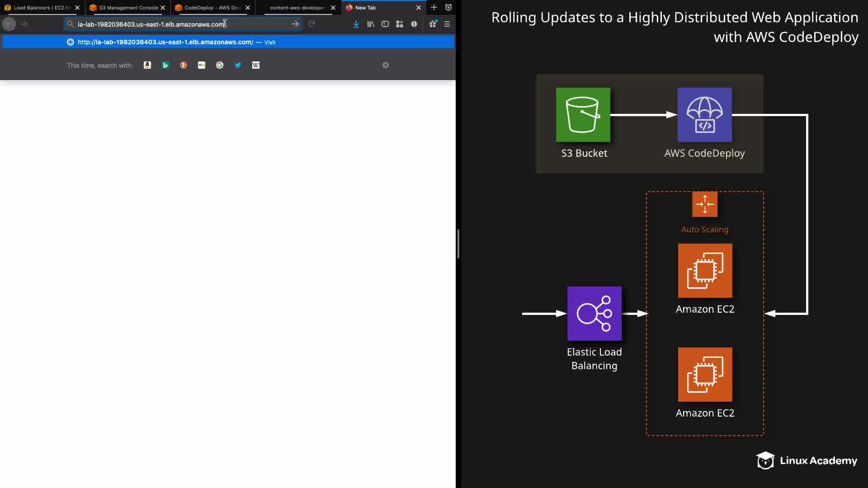
Task: Search with the Bing engine icon
Action: coord(165,65)
